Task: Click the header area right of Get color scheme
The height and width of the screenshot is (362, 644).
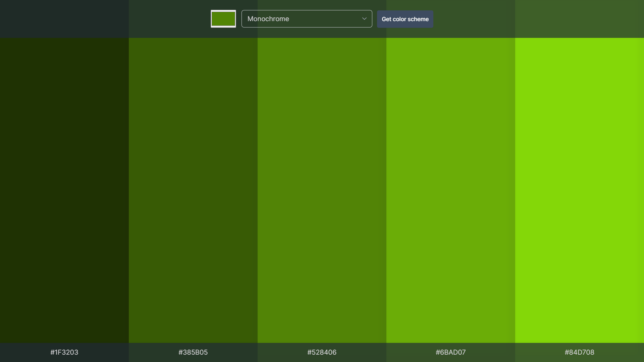Action: pos(537,19)
